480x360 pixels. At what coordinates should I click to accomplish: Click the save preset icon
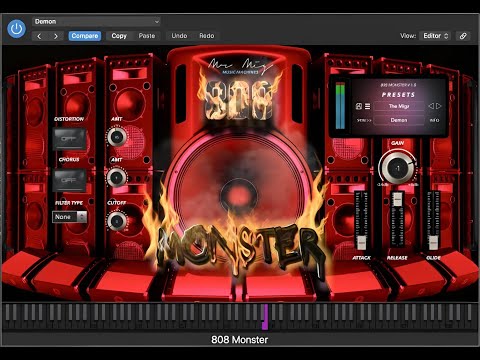pyautogui.click(x=359, y=106)
